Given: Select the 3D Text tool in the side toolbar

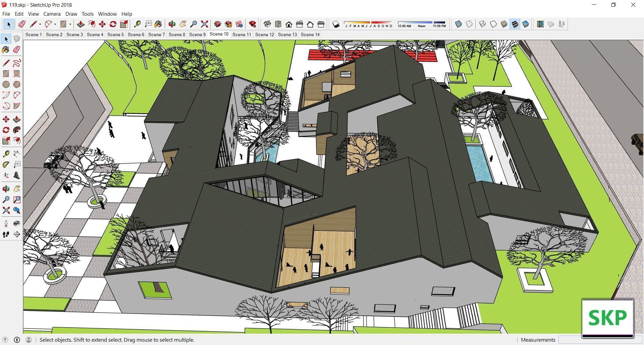Looking at the screenshot, I should tap(17, 175).
